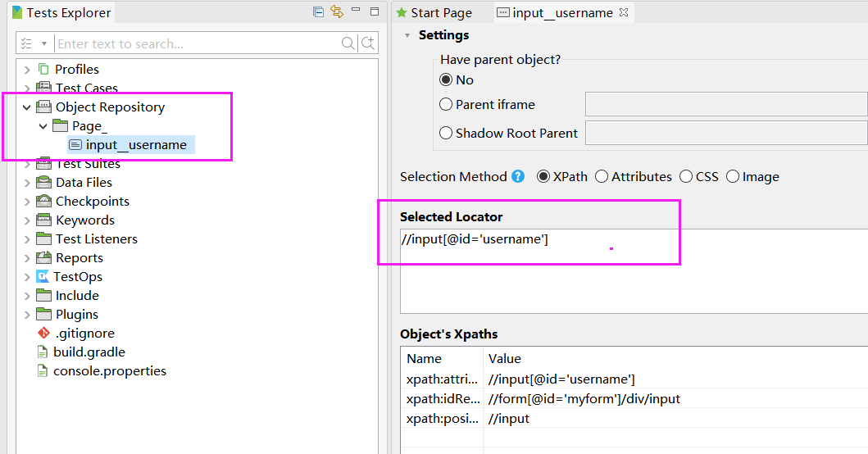The image size is (868, 454).
Task: Open advanced search with the plus magnifier
Action: pos(368,43)
